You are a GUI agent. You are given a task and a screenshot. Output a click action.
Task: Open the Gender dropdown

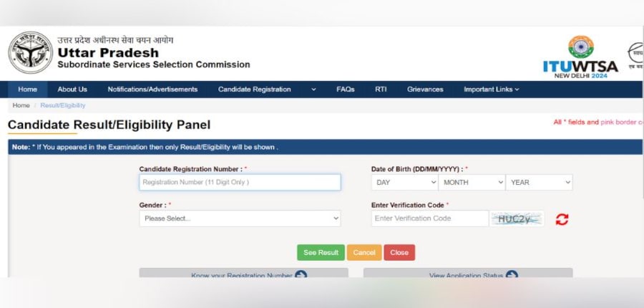[240, 218]
